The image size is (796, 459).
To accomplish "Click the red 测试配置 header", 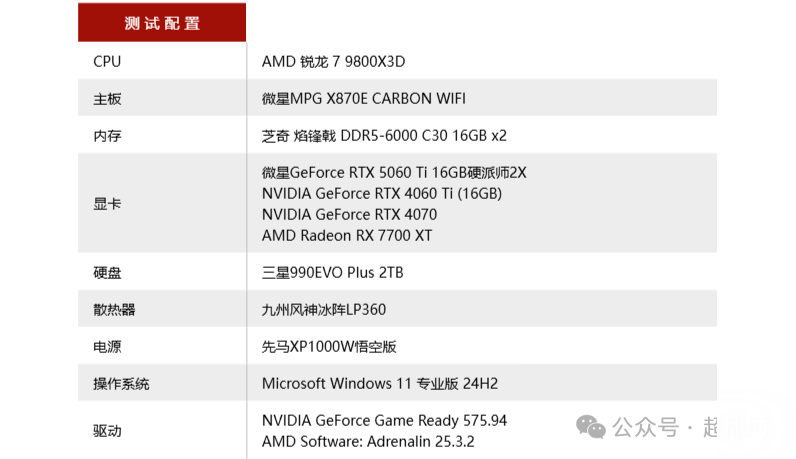I will point(162,22).
